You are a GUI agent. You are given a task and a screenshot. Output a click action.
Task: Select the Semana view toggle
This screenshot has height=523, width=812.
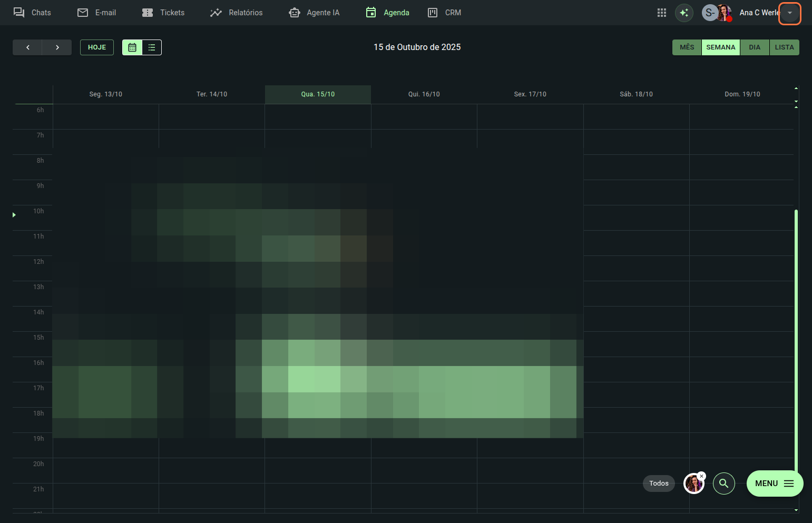pyautogui.click(x=720, y=47)
